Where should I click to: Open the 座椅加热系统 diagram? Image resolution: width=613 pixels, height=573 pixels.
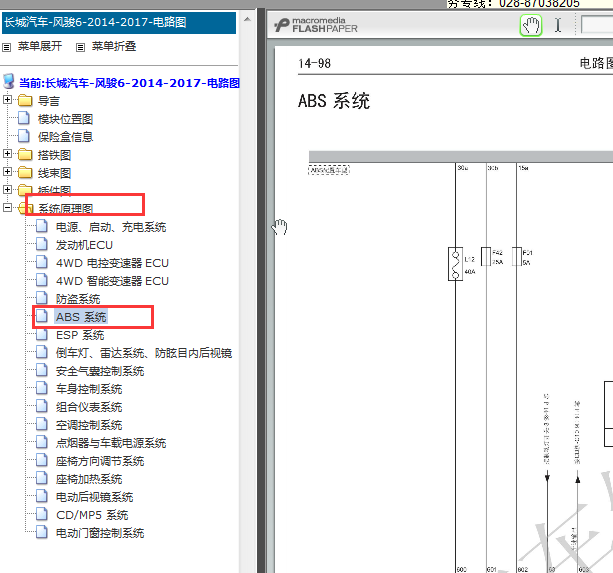89,479
